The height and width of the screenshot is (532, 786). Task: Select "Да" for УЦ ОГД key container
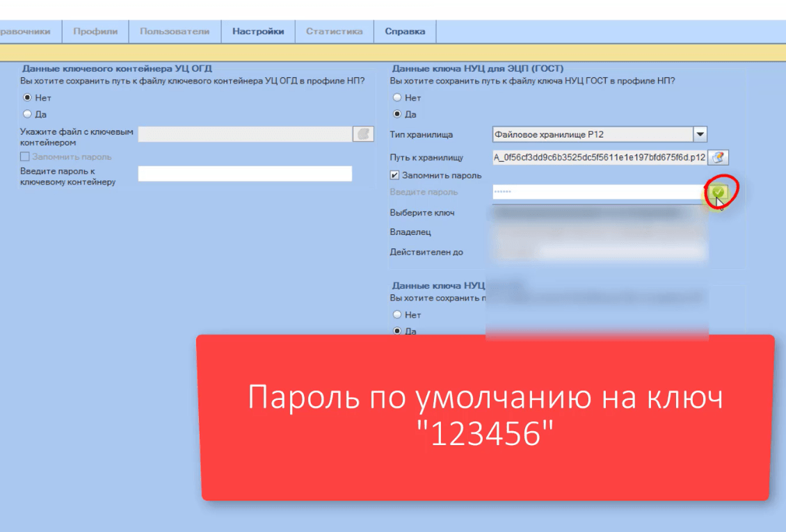coord(28,114)
